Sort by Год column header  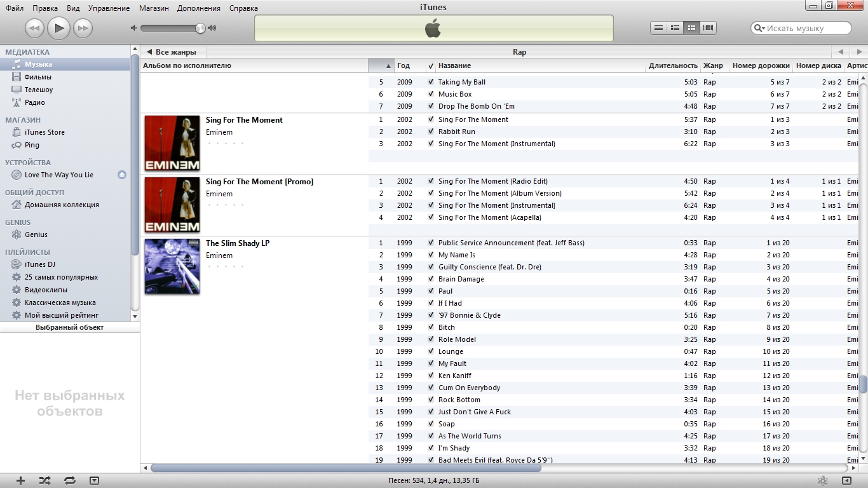click(409, 65)
